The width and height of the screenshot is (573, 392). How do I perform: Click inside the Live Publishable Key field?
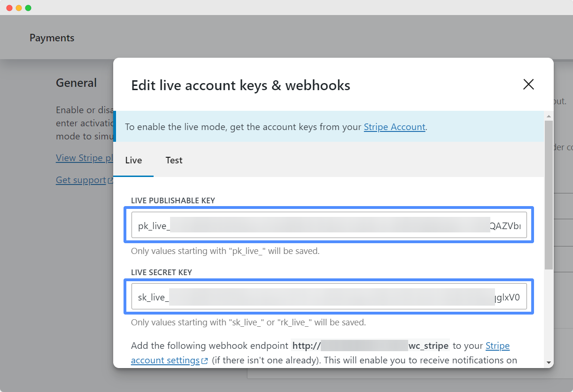point(329,224)
